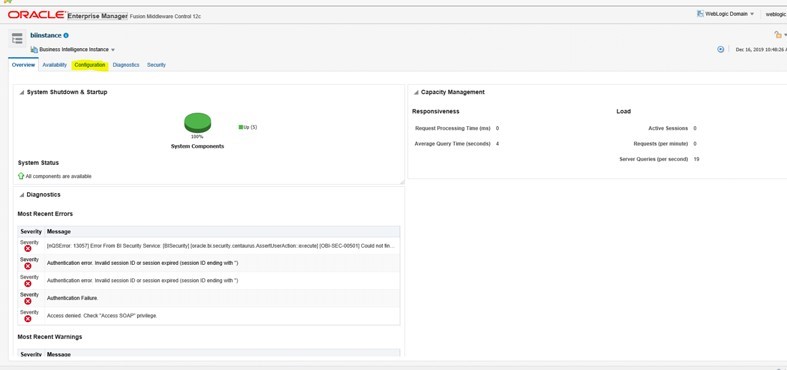Select the Overview tab
This screenshot has width=787, height=370.
[x=23, y=65]
